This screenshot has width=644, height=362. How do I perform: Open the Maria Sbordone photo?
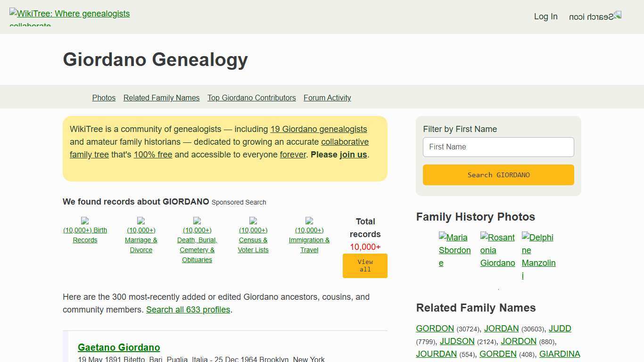tap(454, 250)
